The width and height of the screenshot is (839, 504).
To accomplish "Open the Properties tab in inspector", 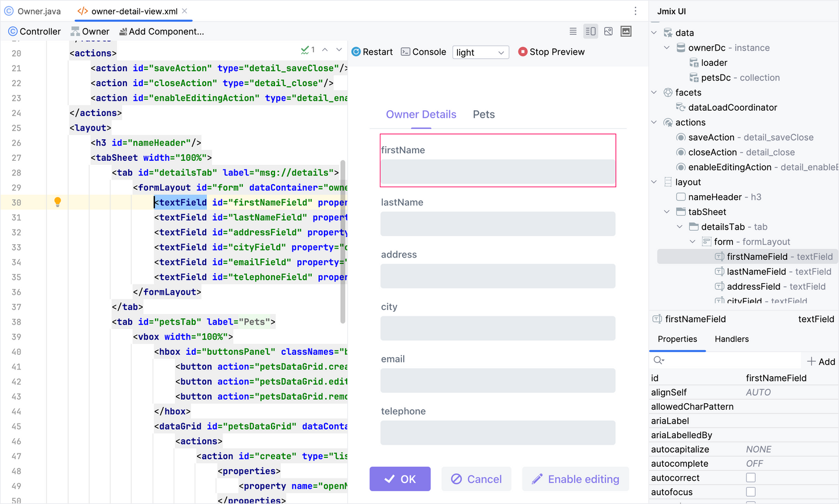I will (x=677, y=339).
